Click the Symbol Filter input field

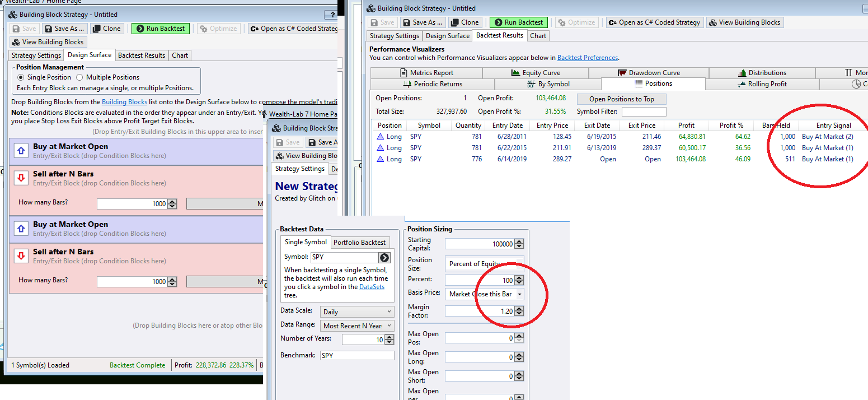tap(644, 111)
